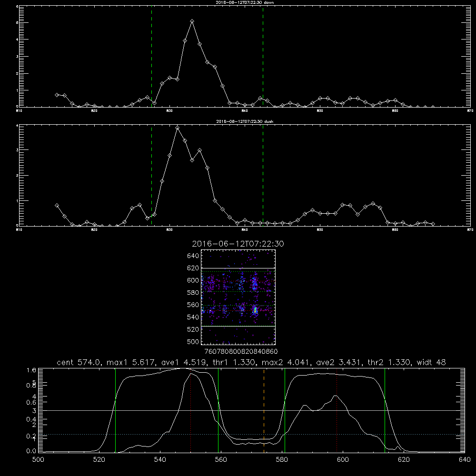This screenshot has width=476, height=476.
Task: Click the first diamond marker of the dusk curve
Action: click(57, 206)
